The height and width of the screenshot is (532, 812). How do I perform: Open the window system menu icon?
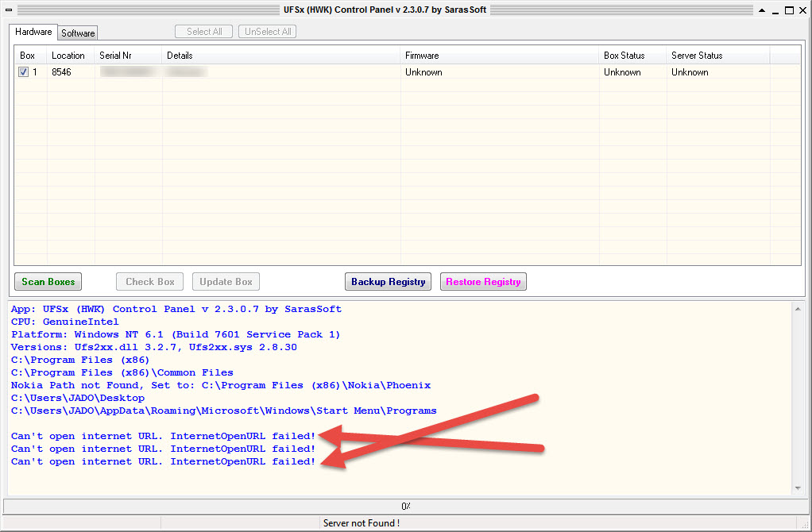coord(9,10)
